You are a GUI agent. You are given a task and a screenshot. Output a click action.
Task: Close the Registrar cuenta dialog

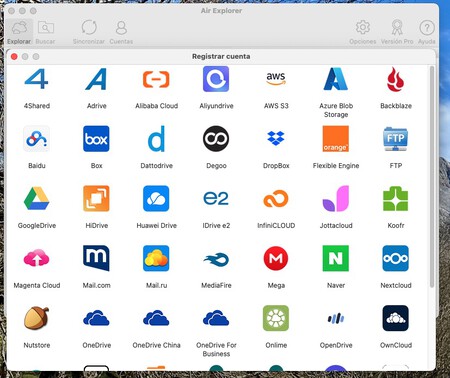tap(14, 57)
